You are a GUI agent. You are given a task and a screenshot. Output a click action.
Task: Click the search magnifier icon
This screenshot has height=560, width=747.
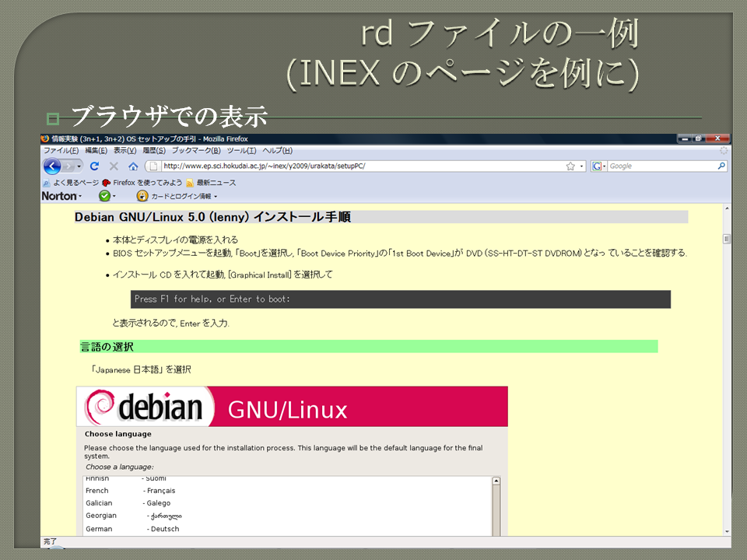[x=721, y=166]
